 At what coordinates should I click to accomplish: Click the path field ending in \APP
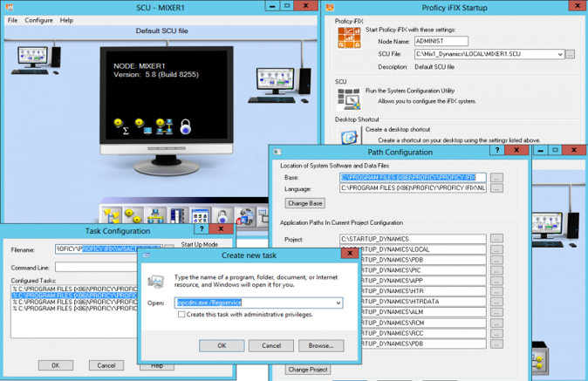tap(424, 281)
